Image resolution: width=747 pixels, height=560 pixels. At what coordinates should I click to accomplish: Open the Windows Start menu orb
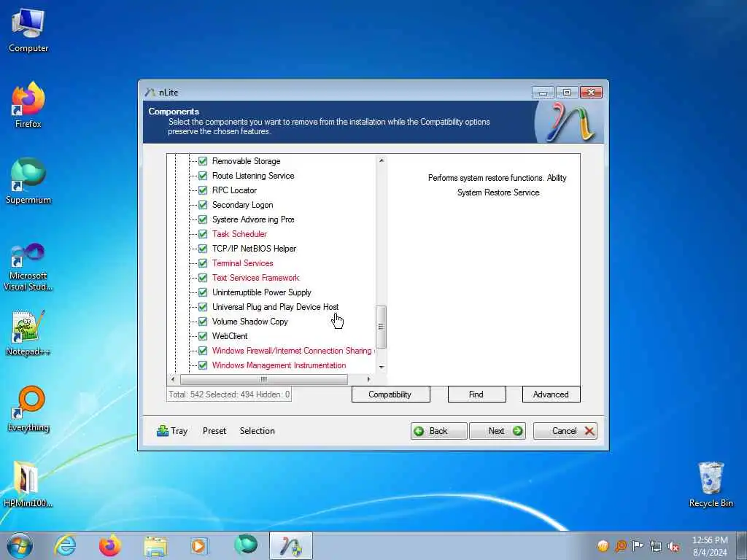[20, 545]
